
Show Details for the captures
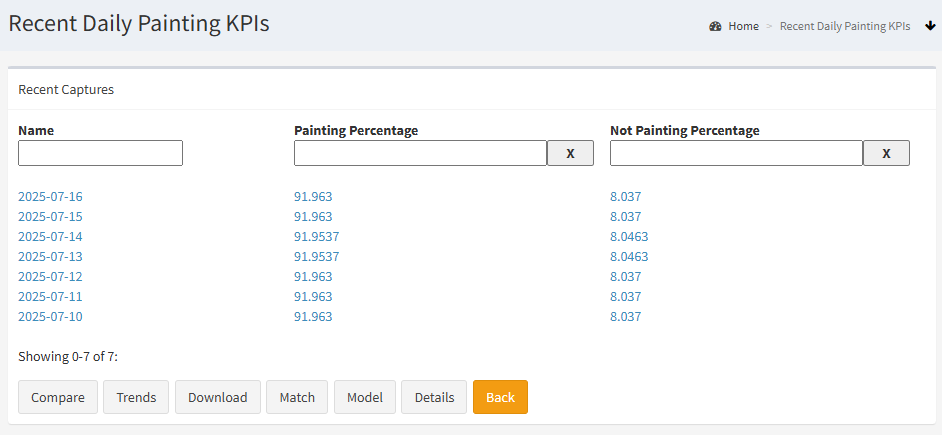pos(434,397)
